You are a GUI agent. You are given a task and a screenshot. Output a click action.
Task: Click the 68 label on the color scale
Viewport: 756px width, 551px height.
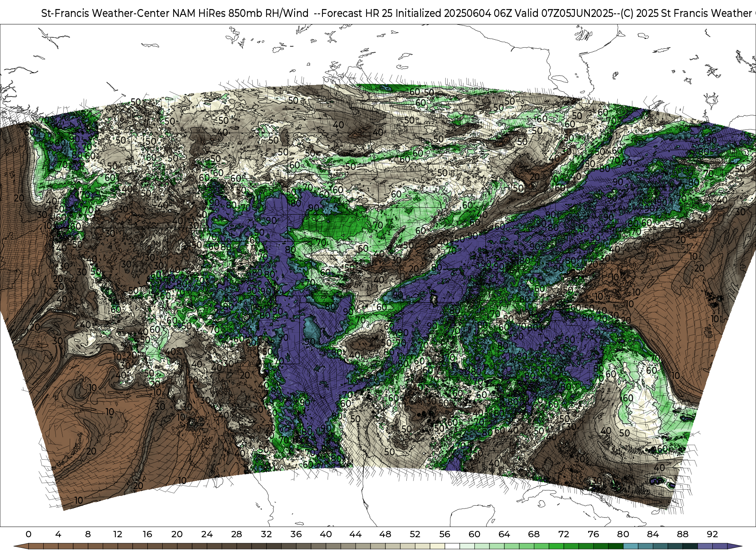point(534,534)
